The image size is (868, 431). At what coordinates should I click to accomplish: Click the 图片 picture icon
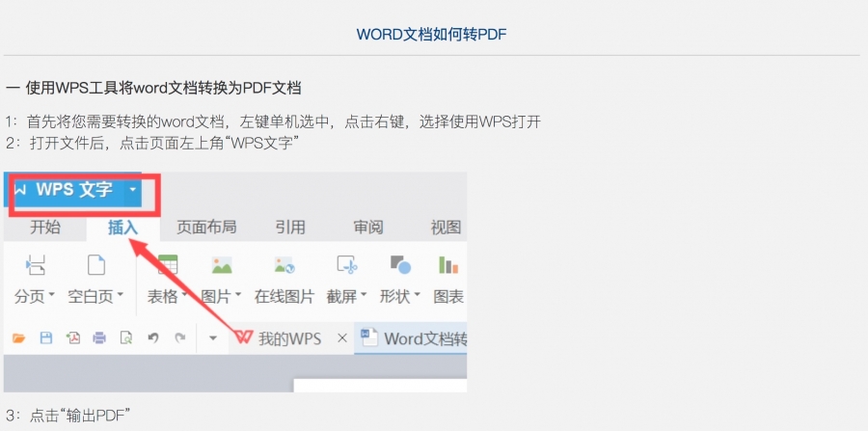(222, 265)
